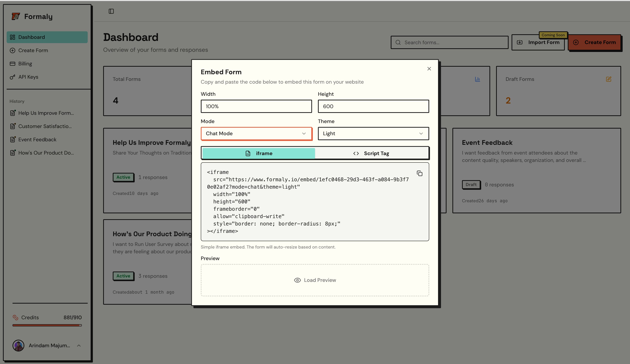
Task: Click the Formaly logo icon
Action: (x=16, y=17)
